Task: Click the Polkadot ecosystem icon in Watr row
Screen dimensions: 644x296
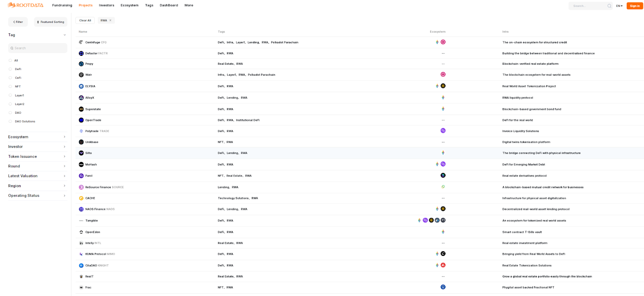Action: [x=443, y=74]
